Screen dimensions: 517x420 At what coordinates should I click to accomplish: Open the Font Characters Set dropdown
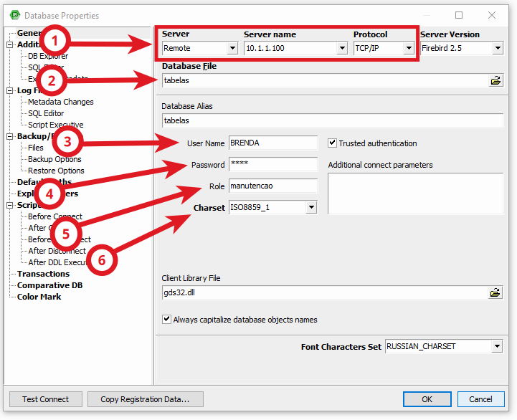pos(497,347)
